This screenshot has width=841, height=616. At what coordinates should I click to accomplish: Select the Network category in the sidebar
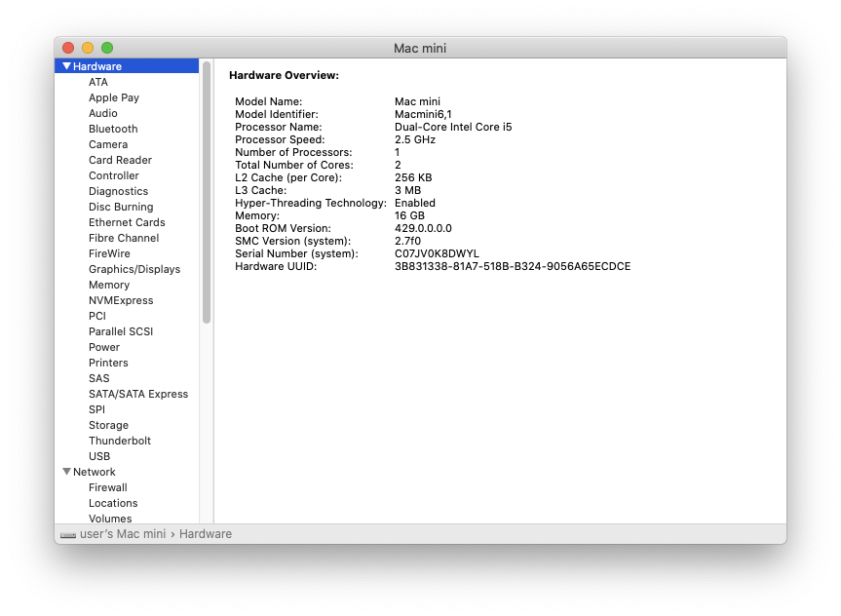tap(95, 472)
